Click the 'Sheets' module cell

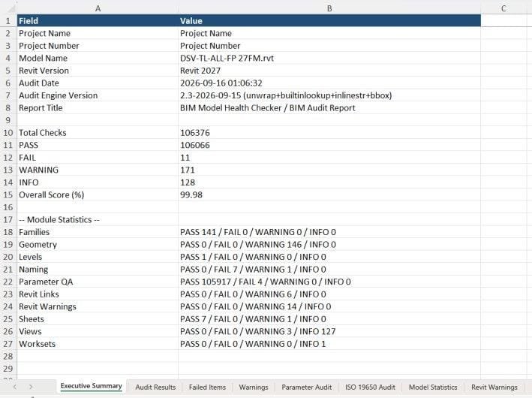pos(98,319)
